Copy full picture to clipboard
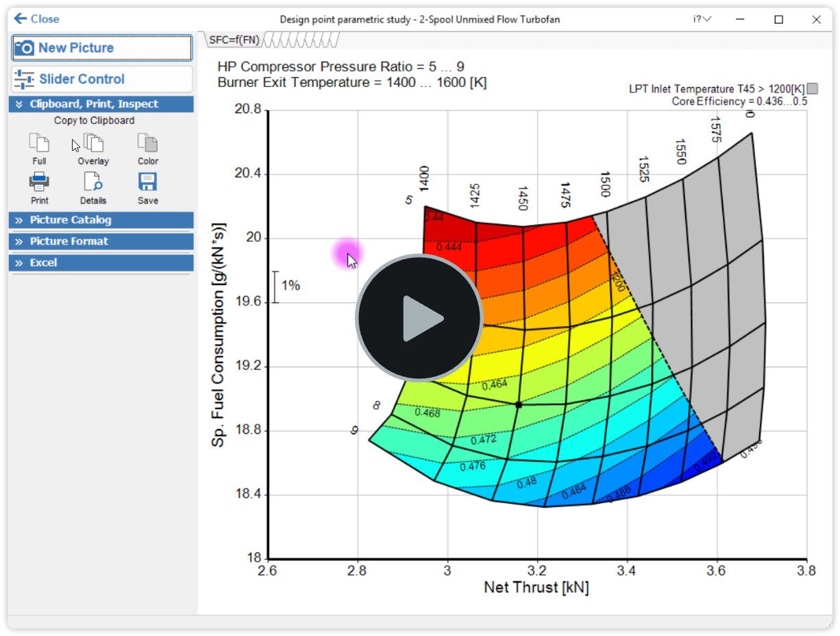 coord(39,149)
